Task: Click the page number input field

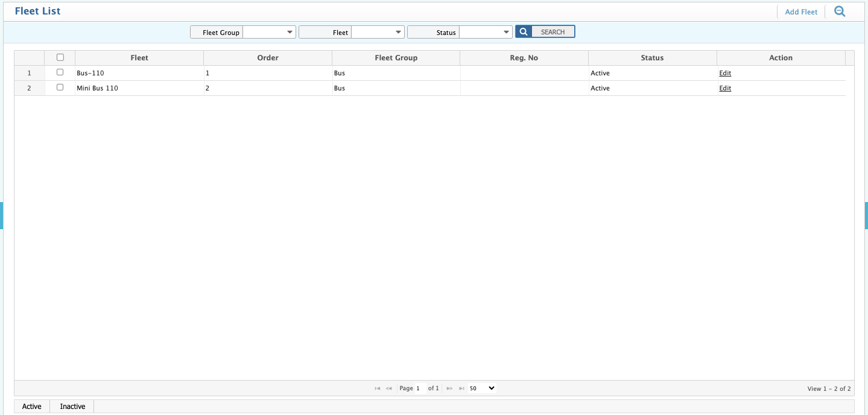Action: pos(420,388)
